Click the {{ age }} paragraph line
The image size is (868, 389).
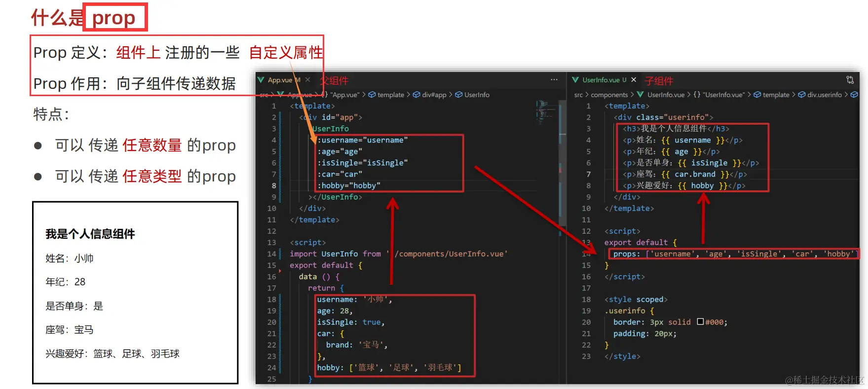(x=671, y=151)
